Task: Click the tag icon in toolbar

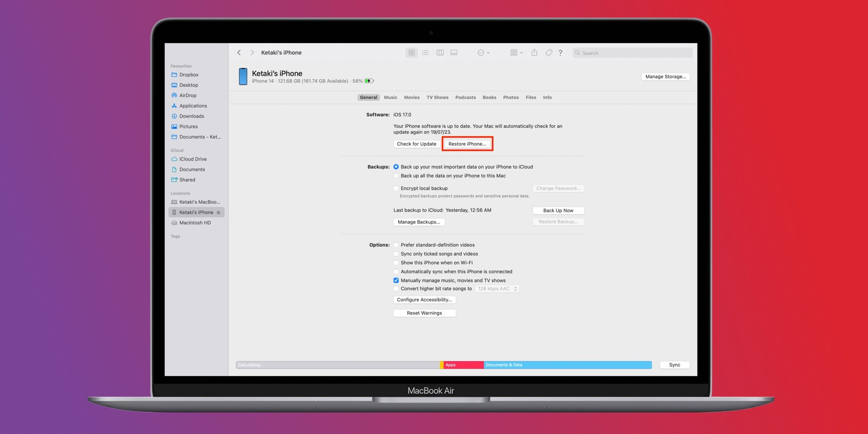Action: pyautogui.click(x=549, y=53)
